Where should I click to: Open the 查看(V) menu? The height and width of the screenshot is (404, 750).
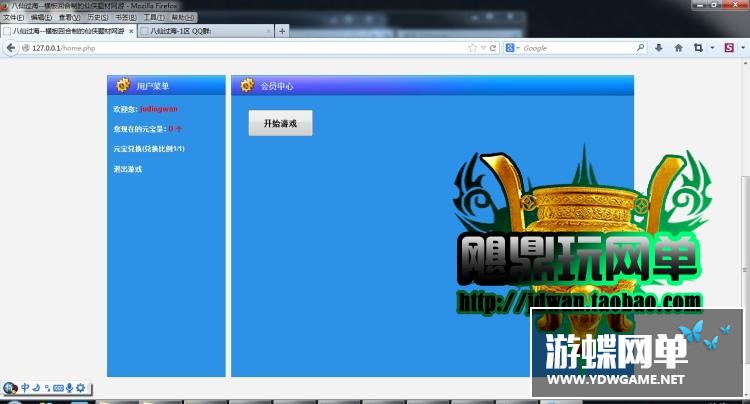[69, 17]
